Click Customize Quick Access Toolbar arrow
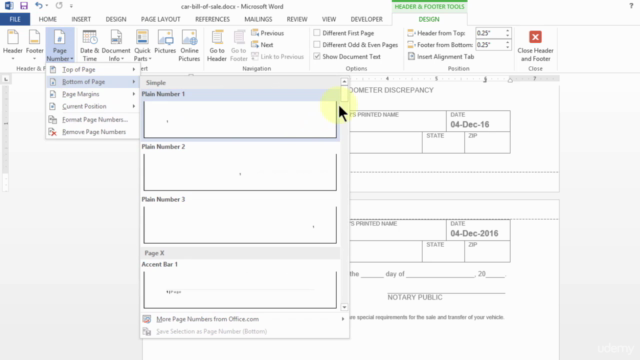 [71, 6]
